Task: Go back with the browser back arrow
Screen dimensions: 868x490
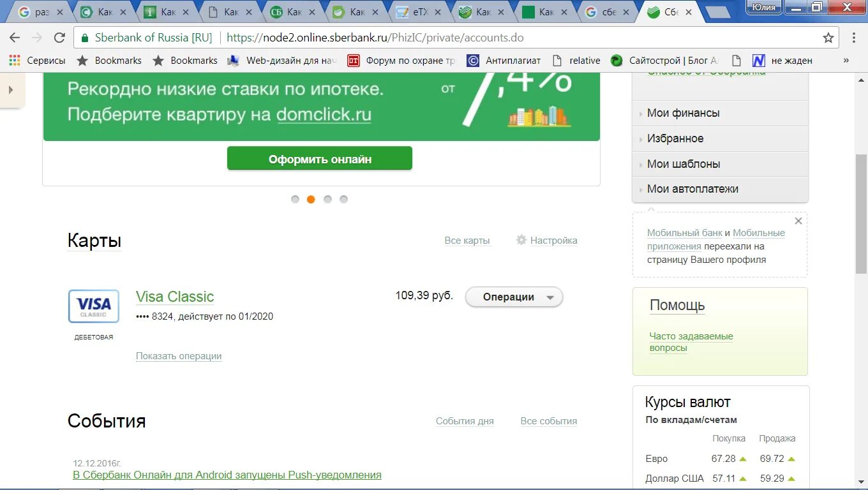Action: pyautogui.click(x=15, y=38)
